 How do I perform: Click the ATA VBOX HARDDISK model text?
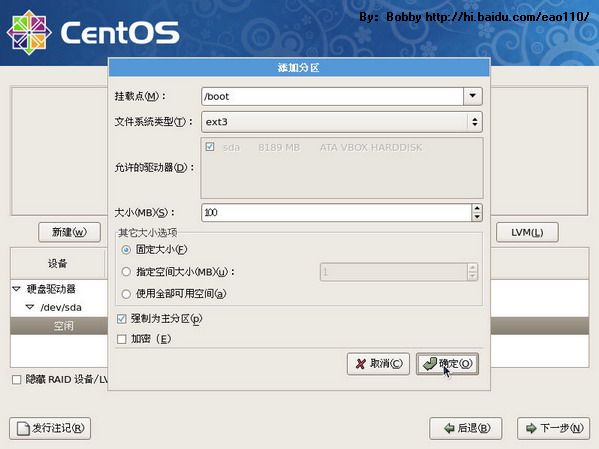click(371, 148)
